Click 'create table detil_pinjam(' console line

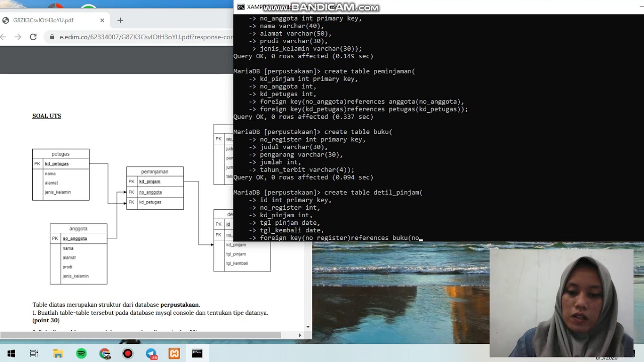coord(373,193)
